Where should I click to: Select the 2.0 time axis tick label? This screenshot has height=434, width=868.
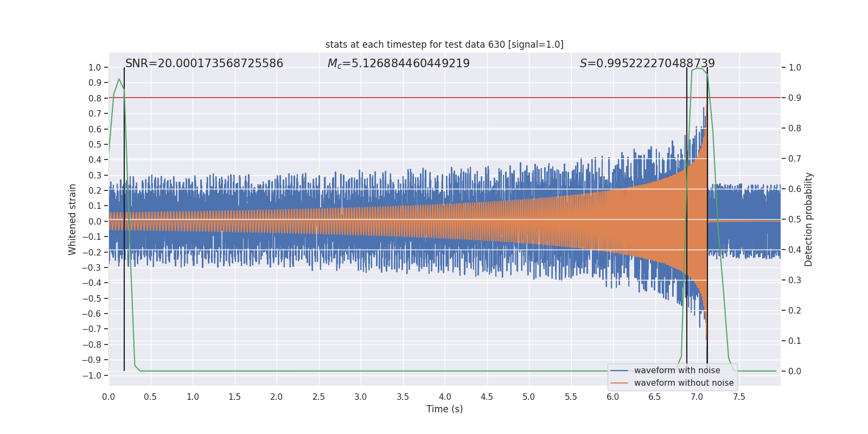277,397
